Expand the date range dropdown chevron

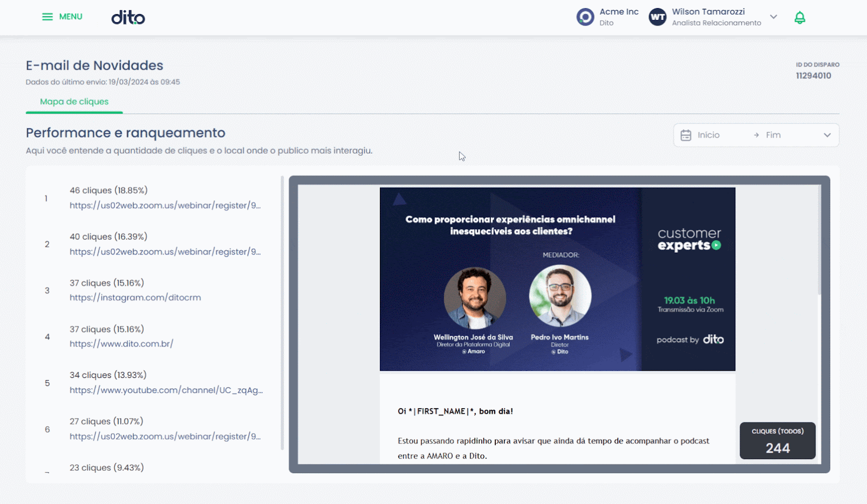[827, 135]
